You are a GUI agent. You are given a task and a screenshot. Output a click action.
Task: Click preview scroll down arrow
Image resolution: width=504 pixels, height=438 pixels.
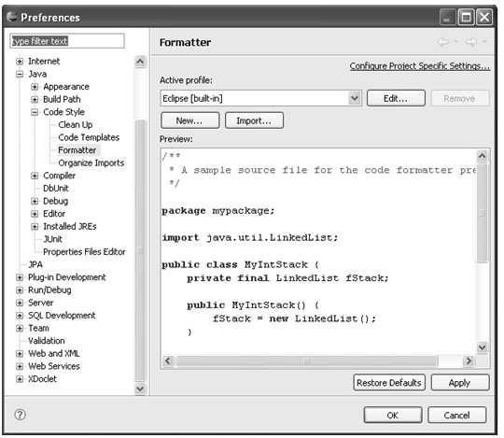coord(482,347)
